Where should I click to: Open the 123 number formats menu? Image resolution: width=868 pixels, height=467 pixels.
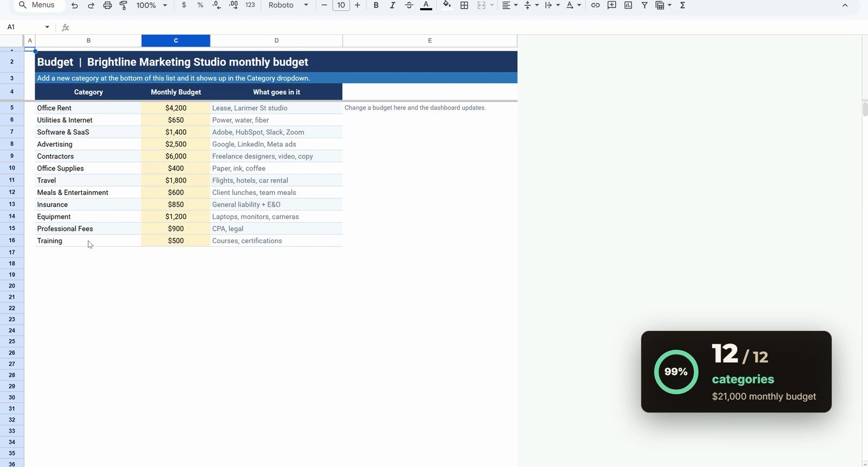pos(250,5)
